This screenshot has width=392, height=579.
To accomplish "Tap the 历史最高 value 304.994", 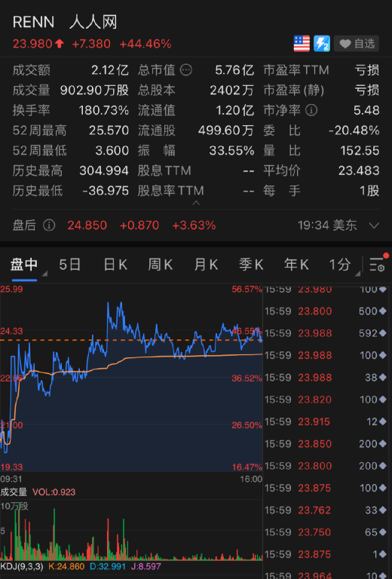I will click(104, 170).
